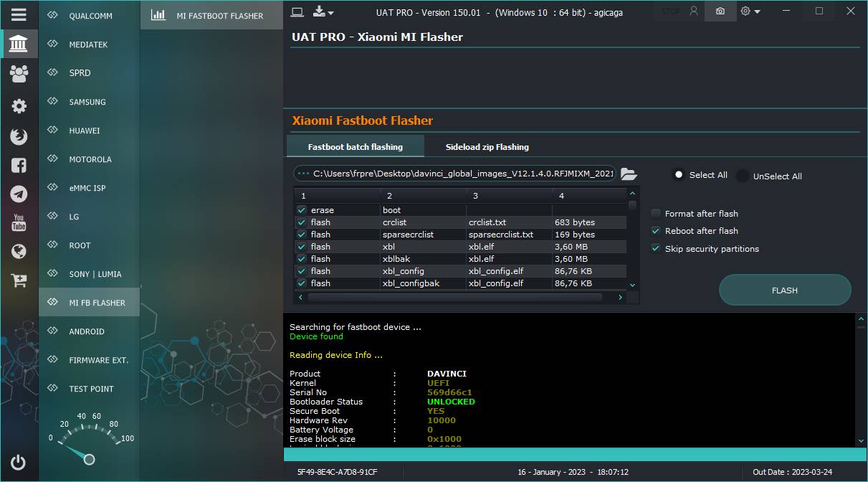Enable Format after flash checkbox
868x482 pixels.
pos(656,214)
